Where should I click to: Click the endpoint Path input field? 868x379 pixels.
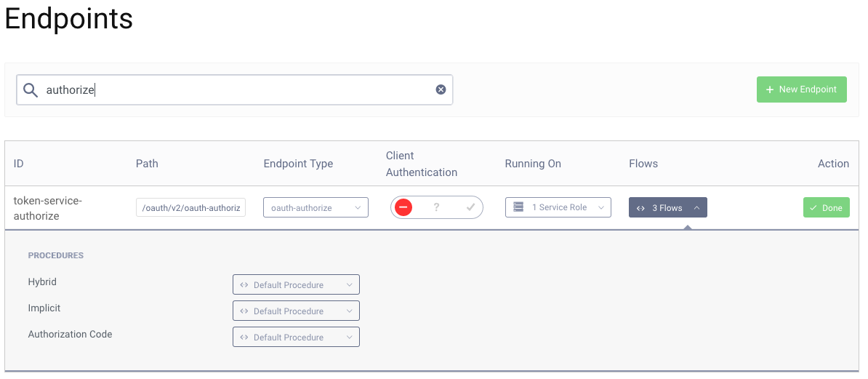coord(191,207)
